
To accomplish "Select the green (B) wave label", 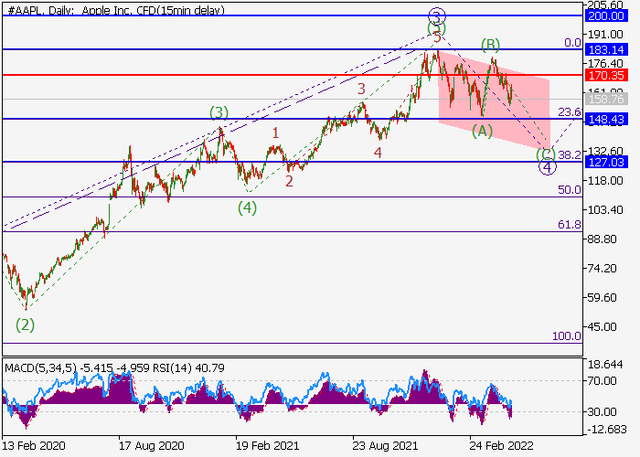I will point(490,44).
